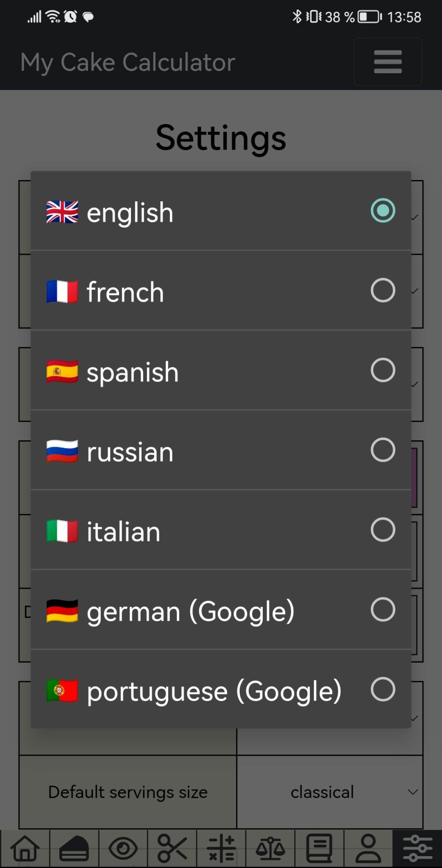The height and width of the screenshot is (868, 442).
Task: Go to the home tab
Action: (x=25, y=849)
